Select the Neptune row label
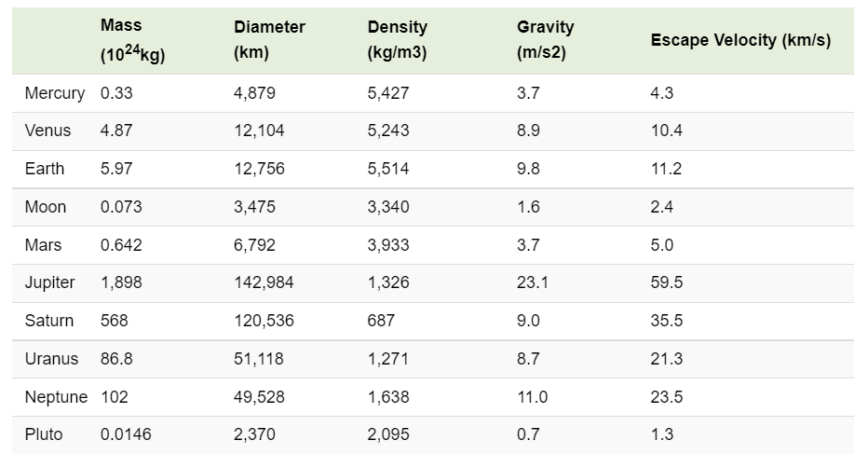The height and width of the screenshot is (468, 868). click(56, 397)
